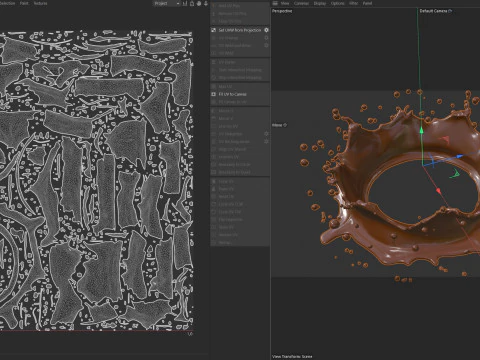Click the Fit UV to Canvas icon

pos(214,94)
